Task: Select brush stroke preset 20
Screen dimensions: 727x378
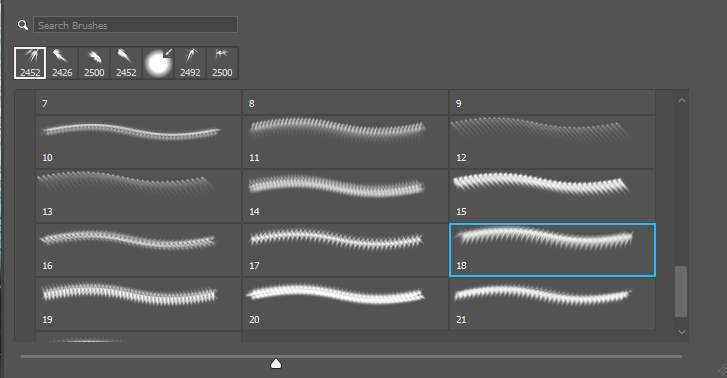Action: (345, 304)
